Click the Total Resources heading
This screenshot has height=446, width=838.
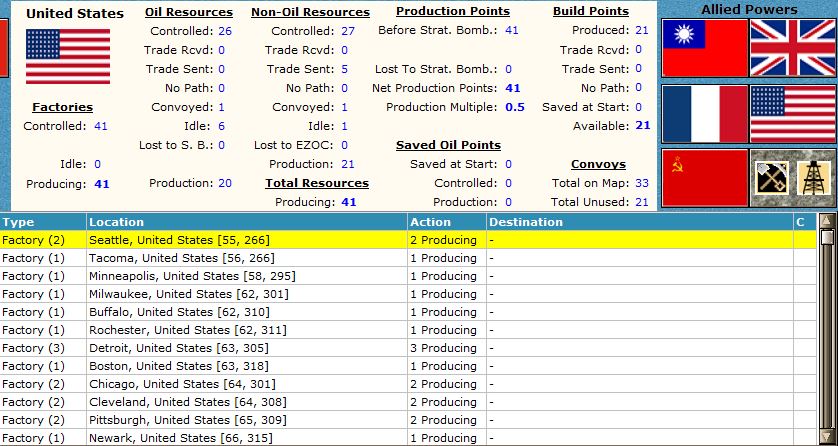pos(317,183)
